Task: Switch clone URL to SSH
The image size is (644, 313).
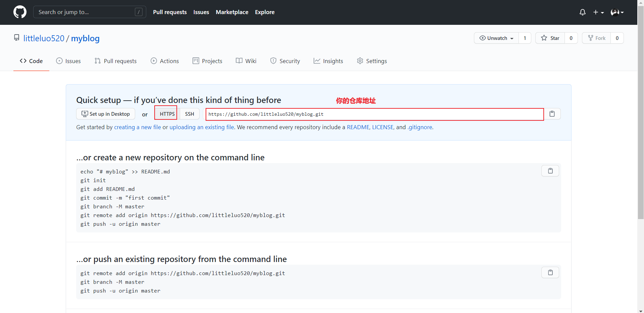Action: coord(190,114)
